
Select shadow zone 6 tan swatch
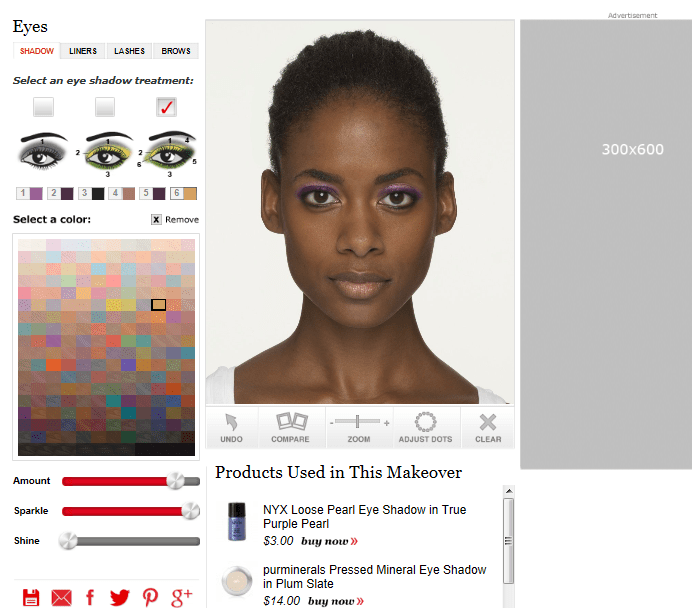(x=190, y=193)
